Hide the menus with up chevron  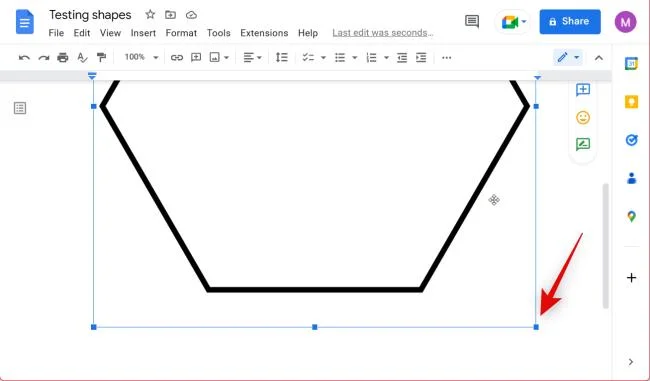(x=599, y=58)
